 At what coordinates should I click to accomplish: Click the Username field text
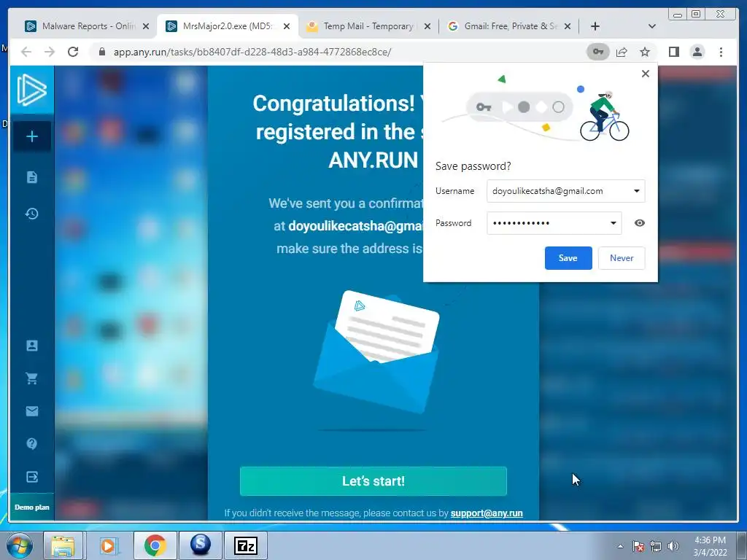(x=547, y=191)
